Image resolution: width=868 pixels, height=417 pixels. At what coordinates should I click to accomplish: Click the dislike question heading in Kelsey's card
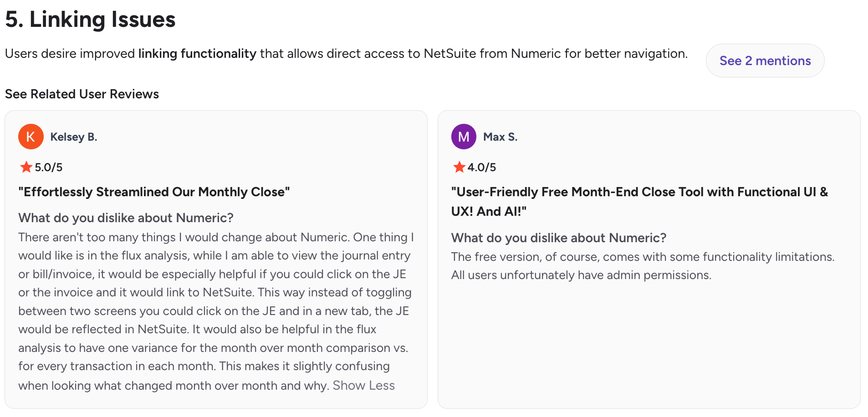126,218
